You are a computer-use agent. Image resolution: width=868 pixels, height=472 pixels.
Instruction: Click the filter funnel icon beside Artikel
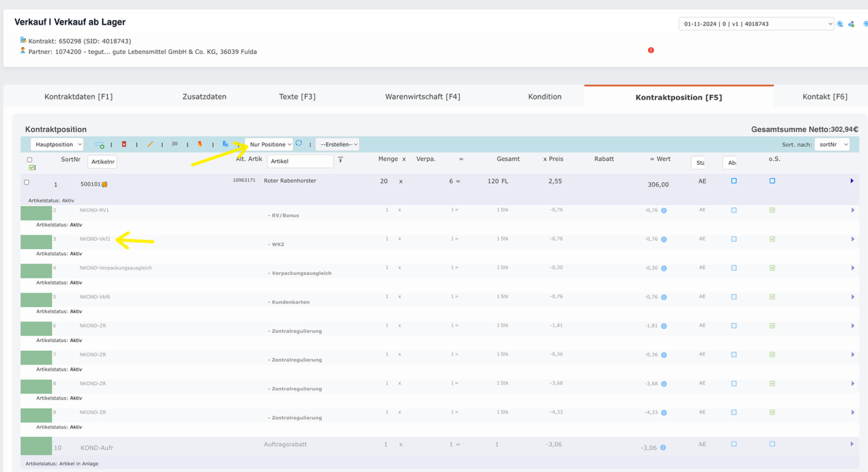(340, 160)
